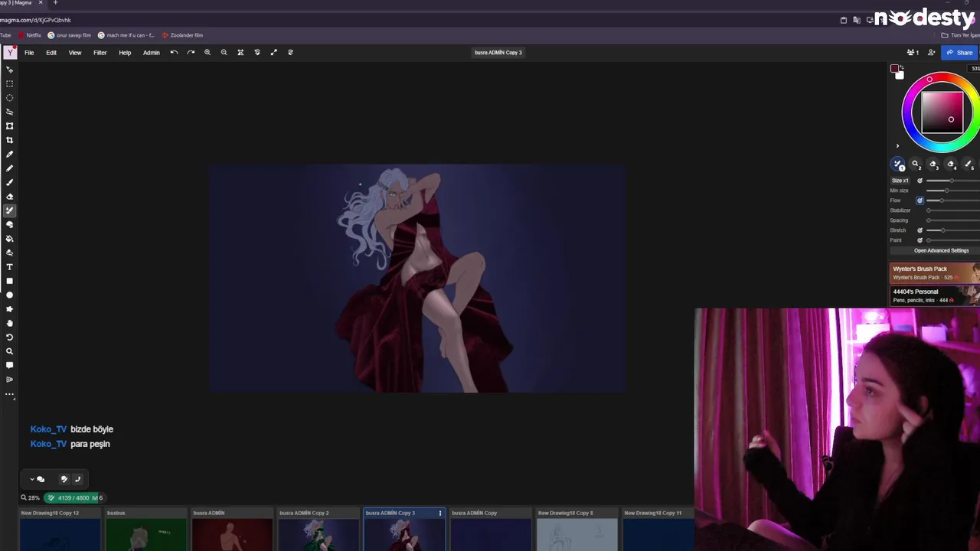This screenshot has height=551, width=980.
Task: Open options menu of busra ADMIN Copy 3
Action: [439, 514]
